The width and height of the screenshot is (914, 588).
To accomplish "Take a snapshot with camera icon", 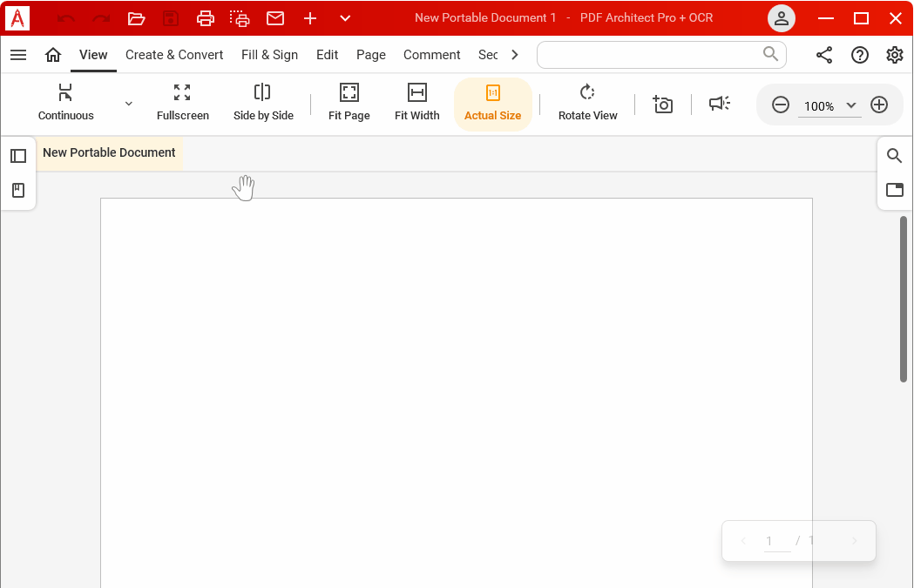I will 663,105.
